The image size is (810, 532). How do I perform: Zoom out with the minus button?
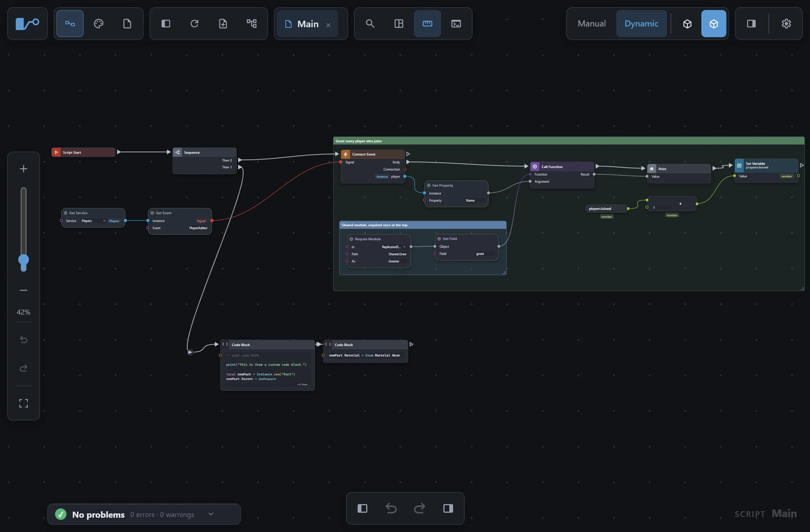click(24, 290)
